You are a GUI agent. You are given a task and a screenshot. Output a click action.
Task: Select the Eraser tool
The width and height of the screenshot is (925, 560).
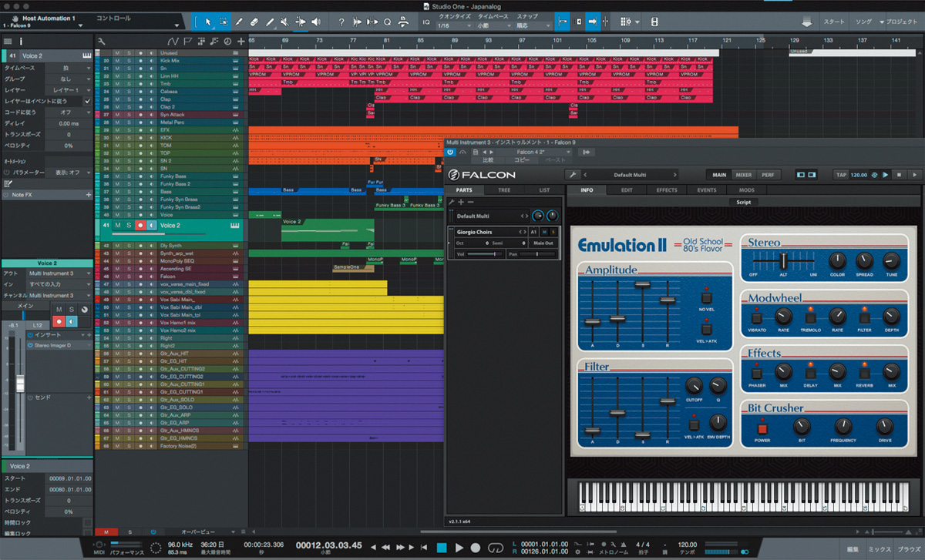coord(254,22)
